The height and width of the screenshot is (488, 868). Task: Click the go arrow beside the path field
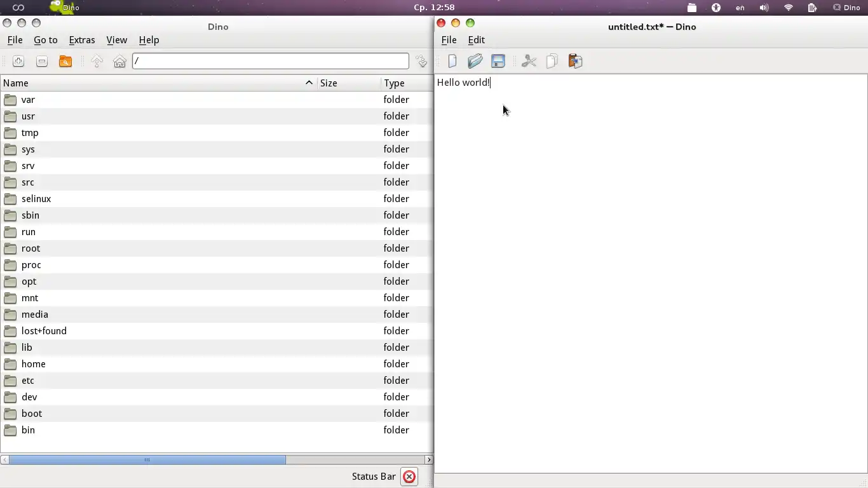[421, 61]
